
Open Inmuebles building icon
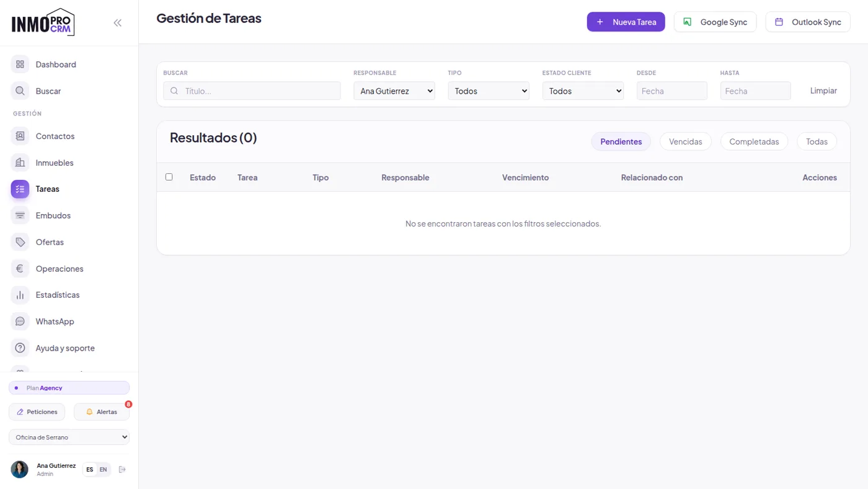tap(20, 163)
